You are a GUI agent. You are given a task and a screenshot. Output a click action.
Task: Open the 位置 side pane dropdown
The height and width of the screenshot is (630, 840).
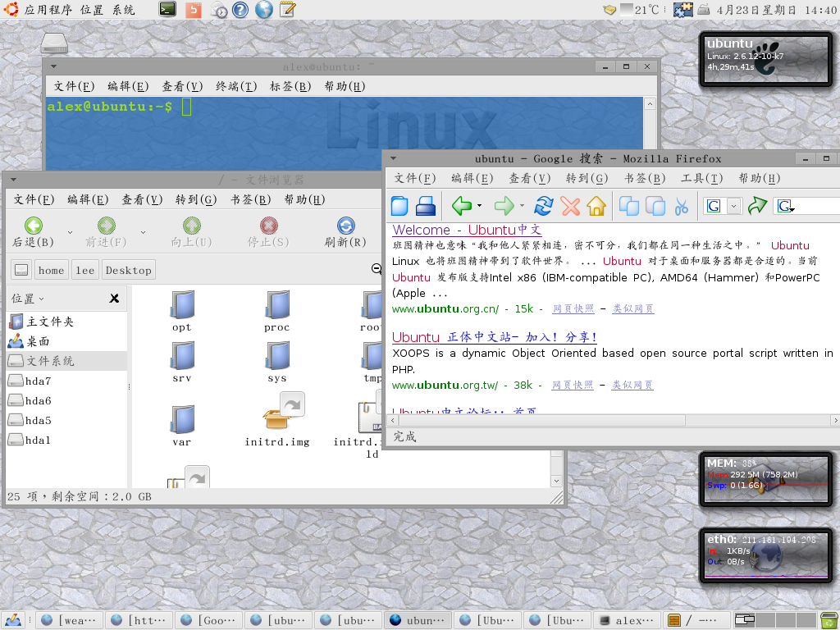point(28,299)
